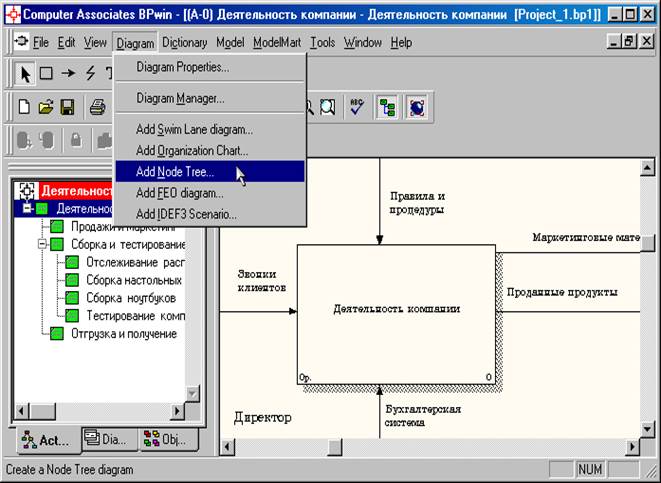Viewport: 661px width, 483px height.
Task: Click the model root icon in explorer
Action: (26, 191)
